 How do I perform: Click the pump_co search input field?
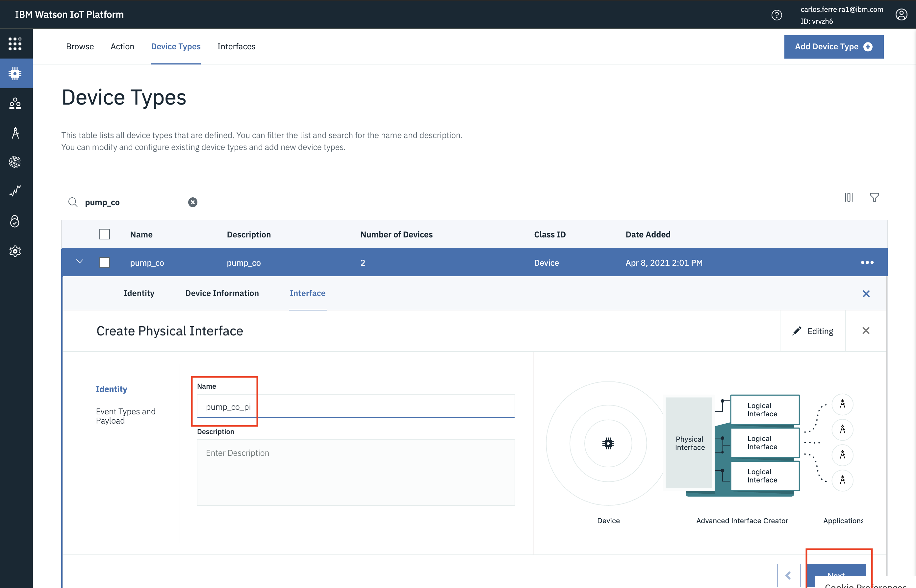tap(134, 202)
